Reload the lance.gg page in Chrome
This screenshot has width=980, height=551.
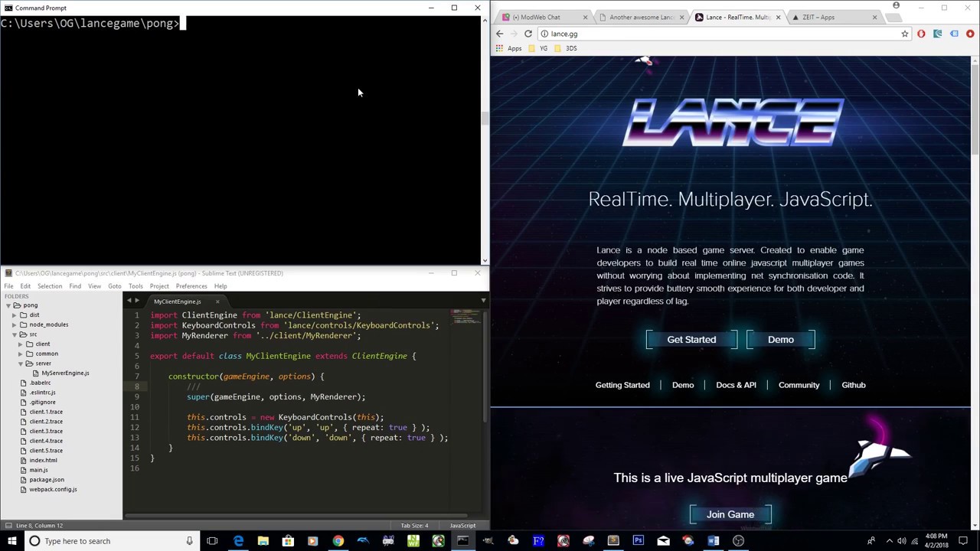(x=528, y=34)
